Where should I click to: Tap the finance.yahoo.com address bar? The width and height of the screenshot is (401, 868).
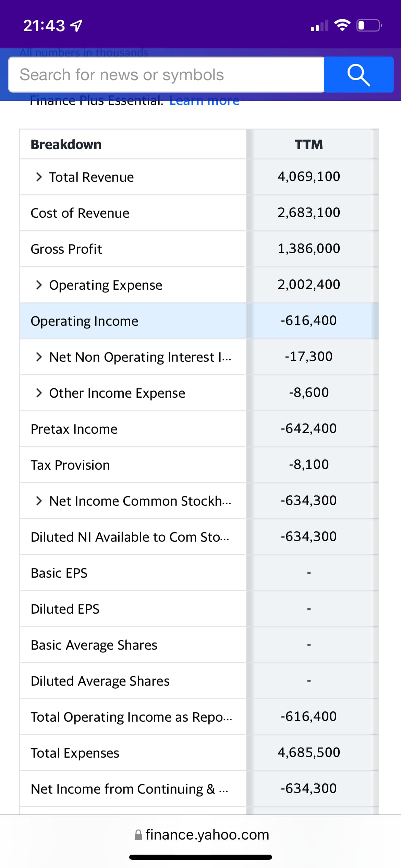click(x=202, y=834)
